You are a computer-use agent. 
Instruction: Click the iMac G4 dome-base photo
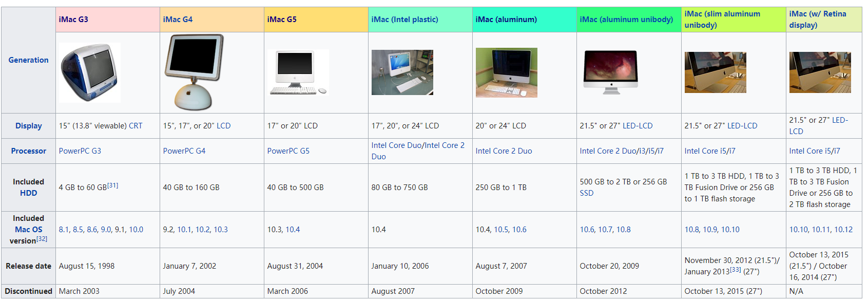[194, 72]
